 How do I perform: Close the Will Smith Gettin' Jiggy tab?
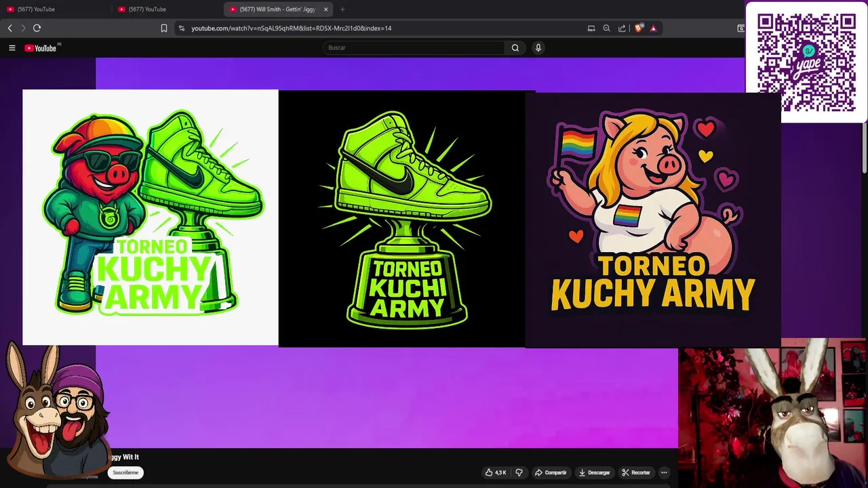pos(325,9)
